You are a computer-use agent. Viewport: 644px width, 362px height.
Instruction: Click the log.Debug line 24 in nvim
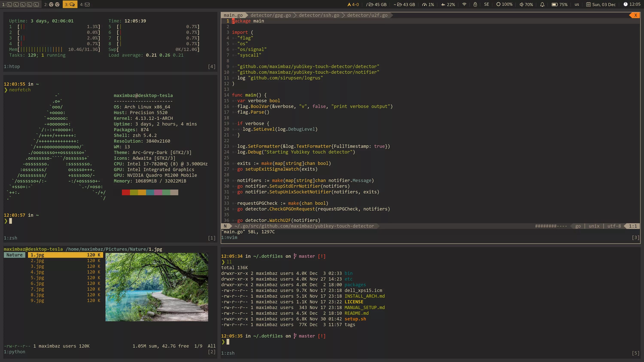click(296, 152)
